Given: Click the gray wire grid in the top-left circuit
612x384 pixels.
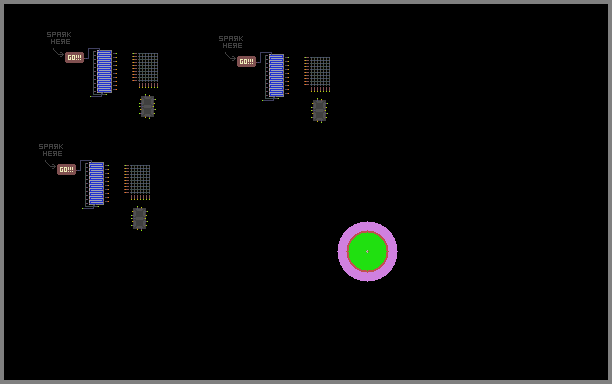Looking at the screenshot, I should (148, 68).
